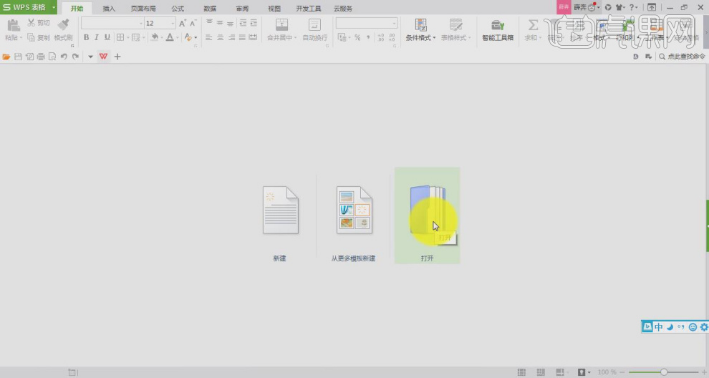The width and height of the screenshot is (709, 378).
Task: Click the red W home tab icon
Action: pos(103,56)
